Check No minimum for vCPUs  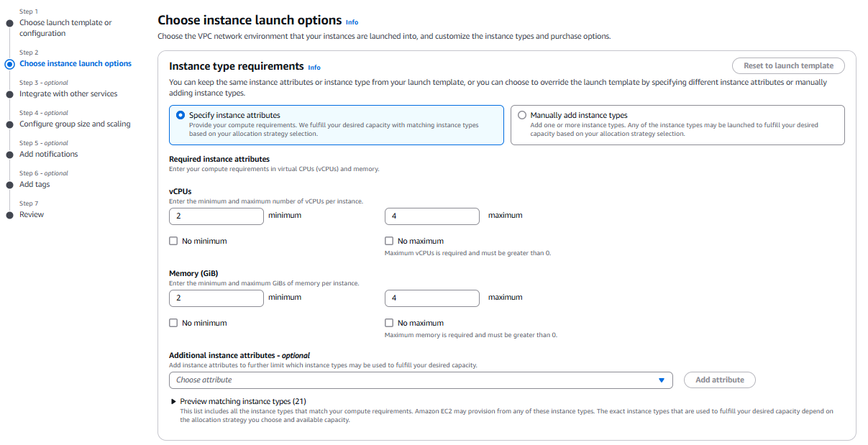[x=173, y=242]
